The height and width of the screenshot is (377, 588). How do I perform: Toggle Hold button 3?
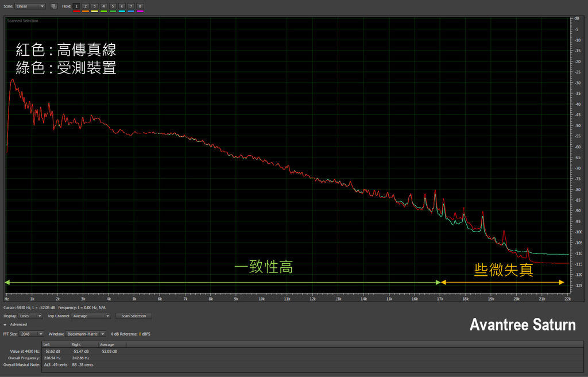point(94,6)
